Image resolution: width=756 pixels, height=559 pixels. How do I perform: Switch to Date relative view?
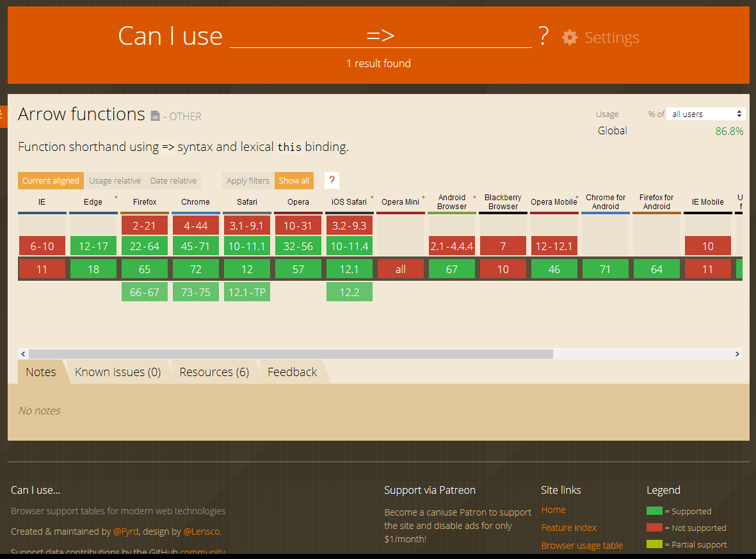pyautogui.click(x=173, y=181)
